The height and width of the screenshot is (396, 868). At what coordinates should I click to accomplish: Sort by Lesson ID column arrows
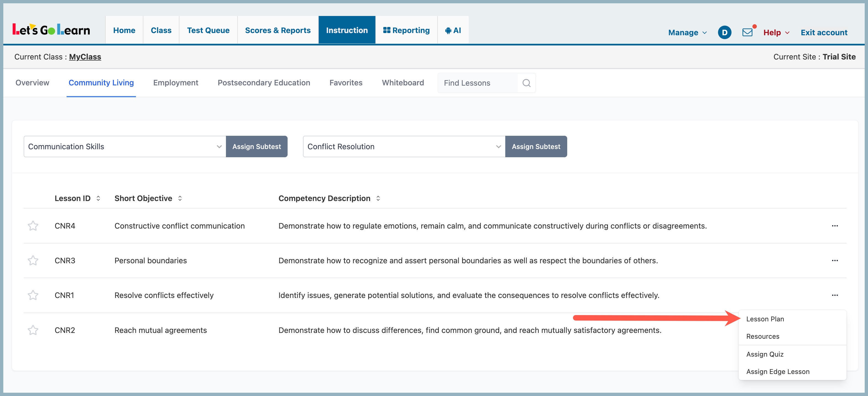98,198
